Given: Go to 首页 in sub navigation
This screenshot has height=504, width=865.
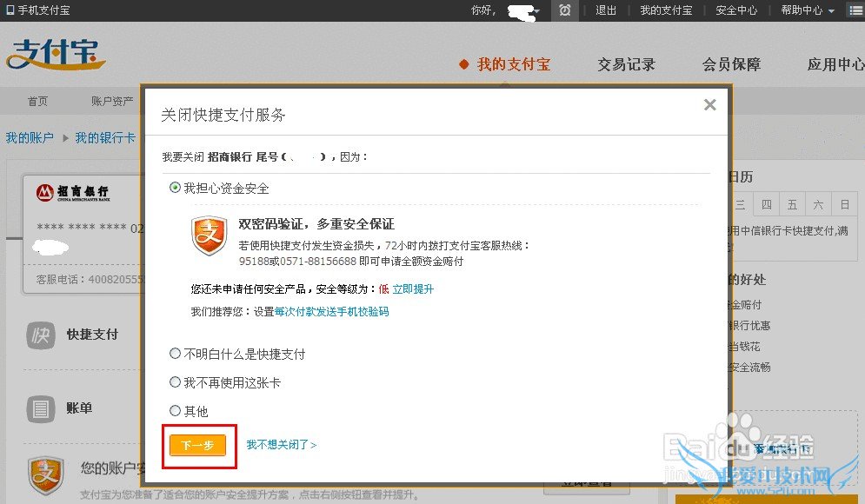Looking at the screenshot, I should [37, 101].
